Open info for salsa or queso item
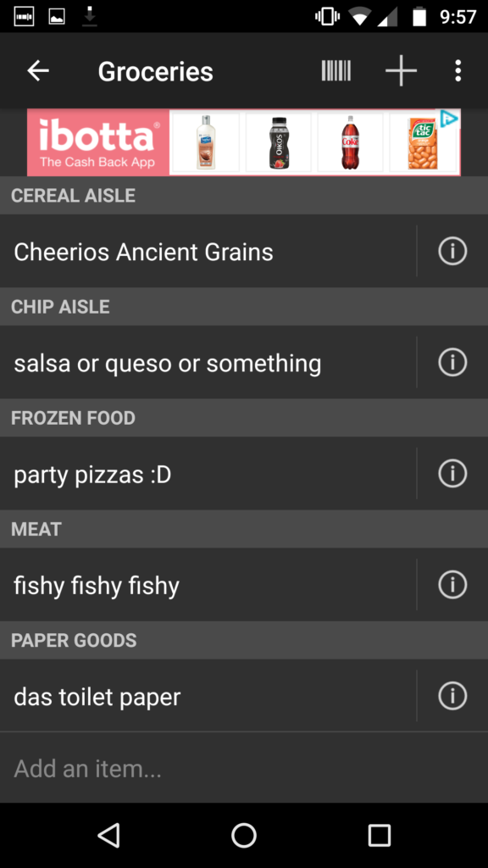The width and height of the screenshot is (488, 868). [x=452, y=363]
